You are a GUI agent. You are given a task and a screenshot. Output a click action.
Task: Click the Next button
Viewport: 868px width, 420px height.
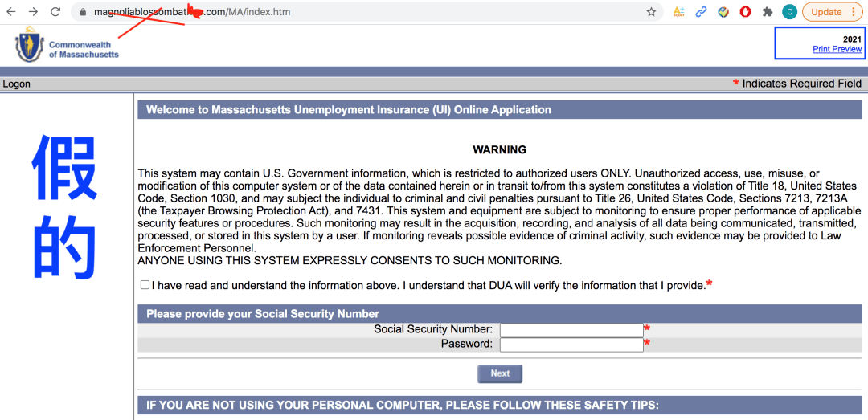500,373
